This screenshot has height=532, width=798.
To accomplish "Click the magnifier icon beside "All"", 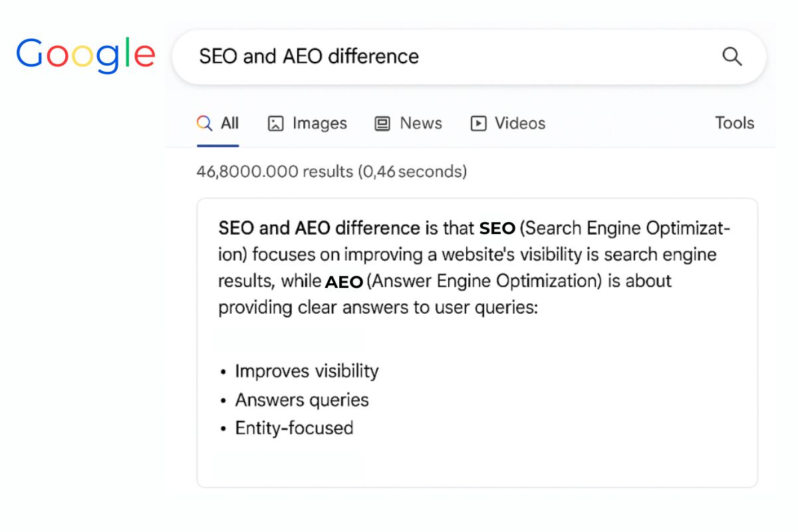I will 203,123.
